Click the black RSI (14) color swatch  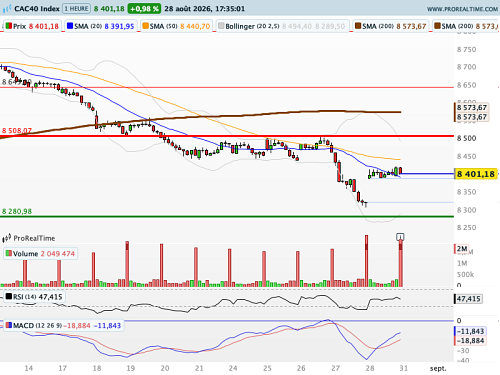(x=9, y=296)
